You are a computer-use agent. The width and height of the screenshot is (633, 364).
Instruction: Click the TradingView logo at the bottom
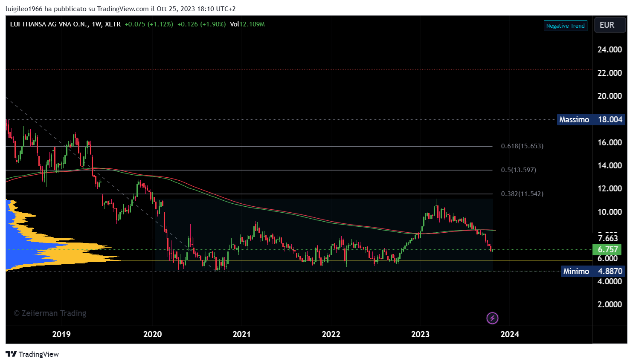[32, 354]
